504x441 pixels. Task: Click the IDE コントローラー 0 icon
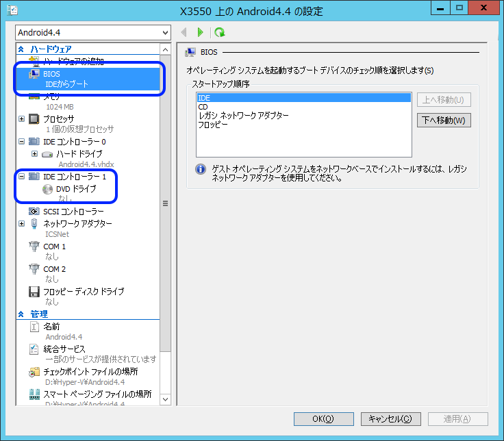[34, 142]
